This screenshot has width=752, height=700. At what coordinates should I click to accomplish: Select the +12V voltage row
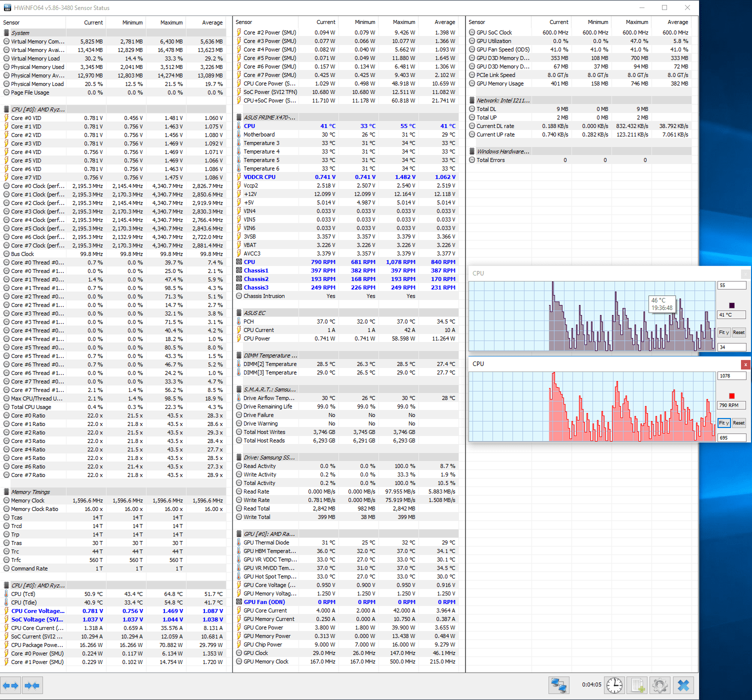(x=346, y=194)
